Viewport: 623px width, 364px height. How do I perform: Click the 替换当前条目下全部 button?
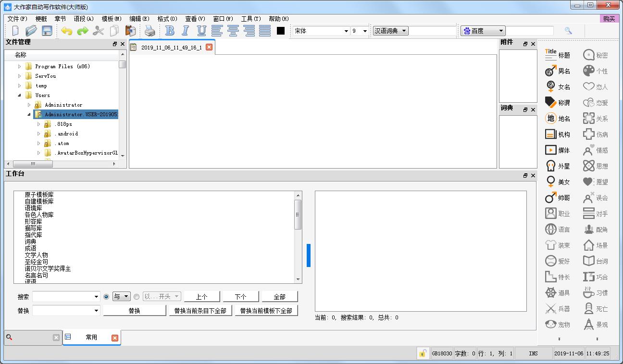200,311
